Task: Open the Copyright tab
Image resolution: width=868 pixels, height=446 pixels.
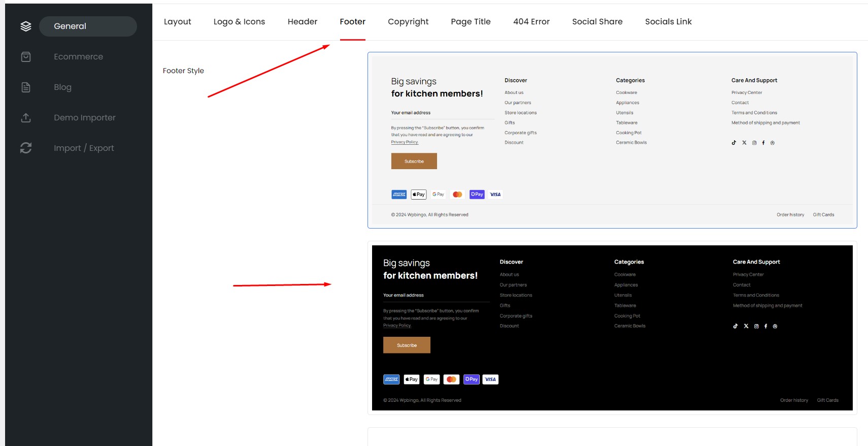Action: coord(408,22)
